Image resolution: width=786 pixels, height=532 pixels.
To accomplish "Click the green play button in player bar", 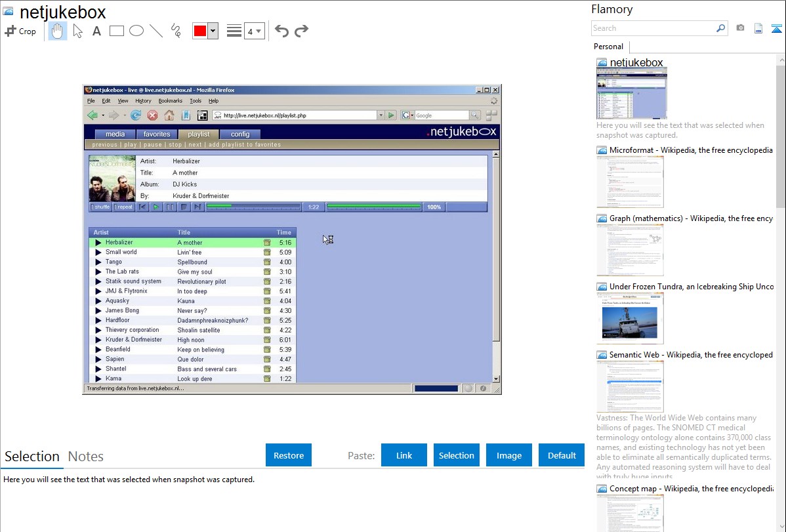I will pyautogui.click(x=156, y=207).
